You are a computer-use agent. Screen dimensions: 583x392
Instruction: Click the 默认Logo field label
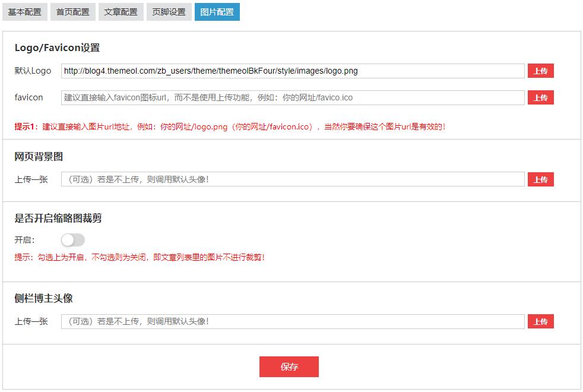tap(33, 71)
